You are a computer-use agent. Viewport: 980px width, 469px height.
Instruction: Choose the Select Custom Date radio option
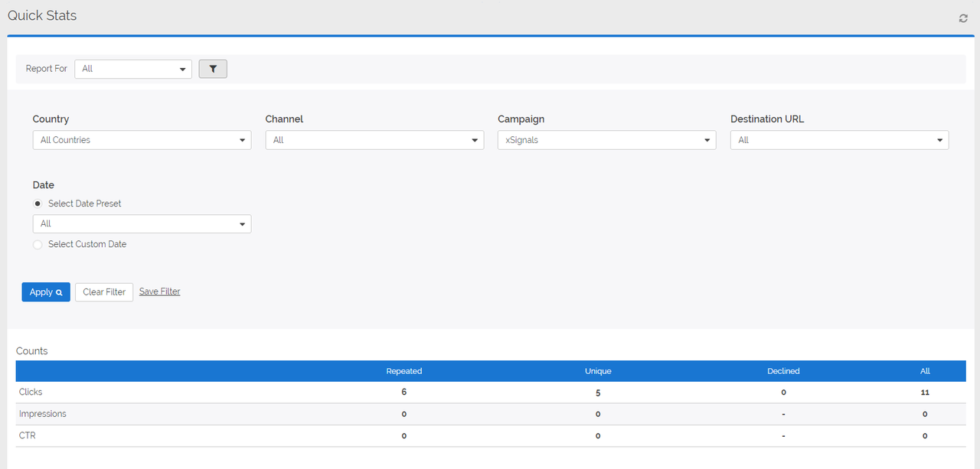point(38,244)
